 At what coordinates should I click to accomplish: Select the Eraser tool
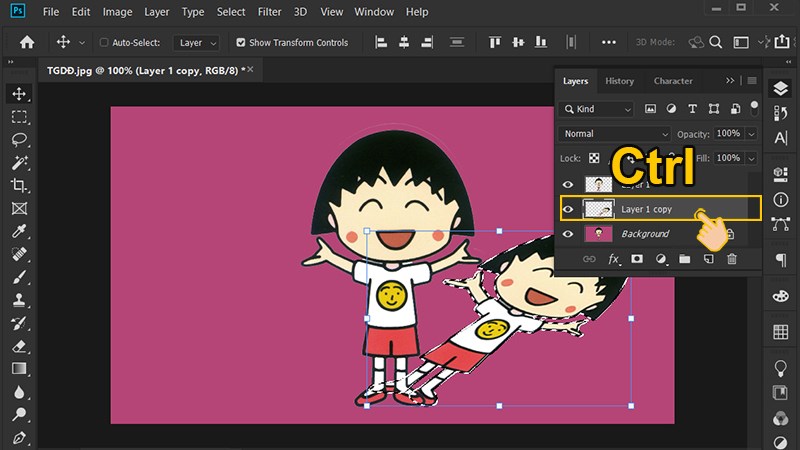click(19, 346)
